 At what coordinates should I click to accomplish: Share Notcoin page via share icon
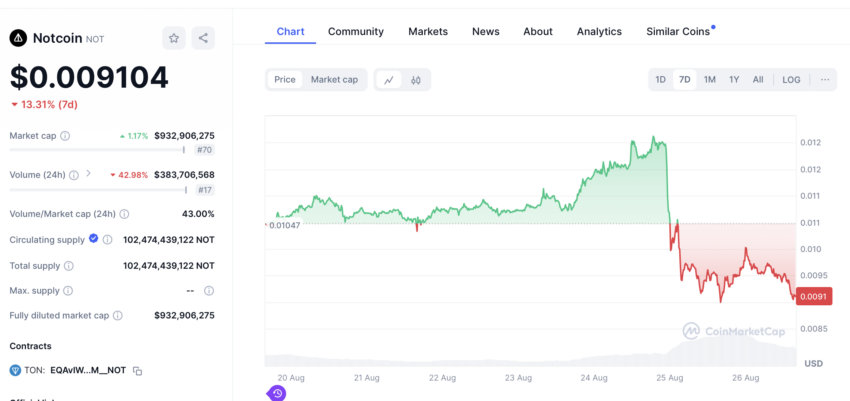coord(203,38)
